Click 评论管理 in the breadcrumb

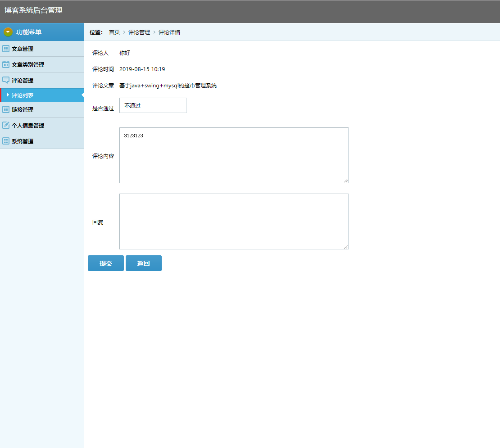point(139,32)
